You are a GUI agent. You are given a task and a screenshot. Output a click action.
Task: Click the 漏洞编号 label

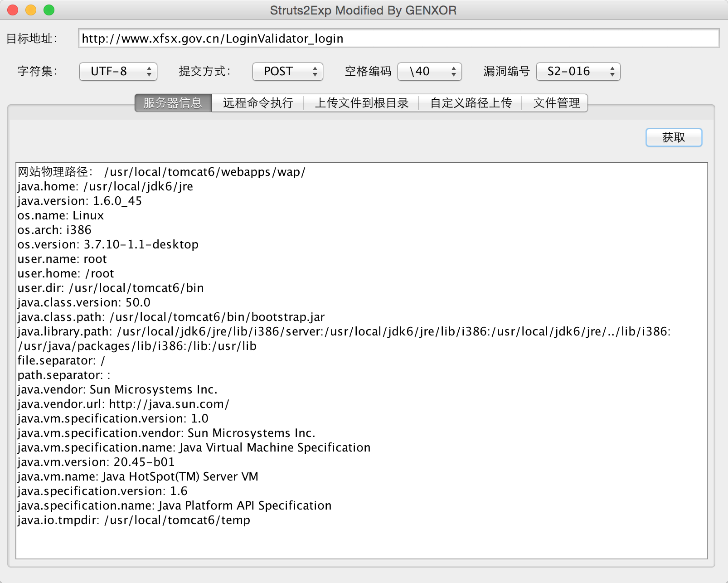507,72
